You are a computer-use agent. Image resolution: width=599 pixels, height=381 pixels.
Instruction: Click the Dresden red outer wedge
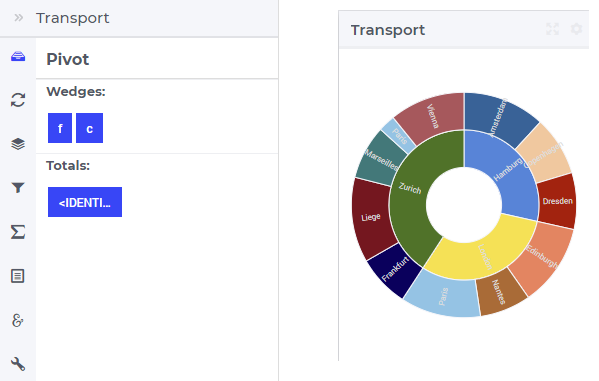557,201
